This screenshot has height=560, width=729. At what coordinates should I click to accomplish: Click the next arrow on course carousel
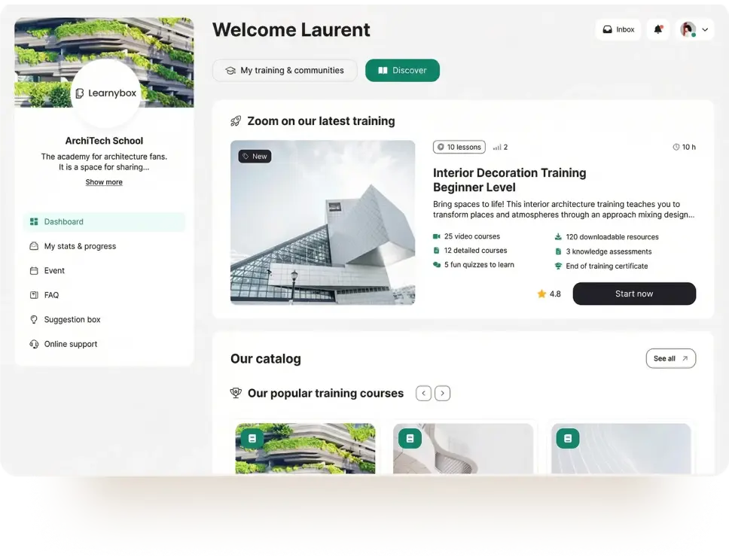[443, 393]
